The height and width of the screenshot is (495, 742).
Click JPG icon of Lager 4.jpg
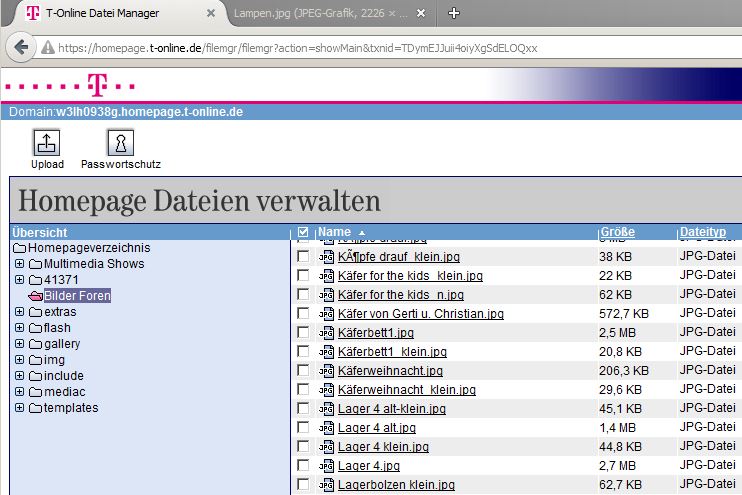coord(327,466)
